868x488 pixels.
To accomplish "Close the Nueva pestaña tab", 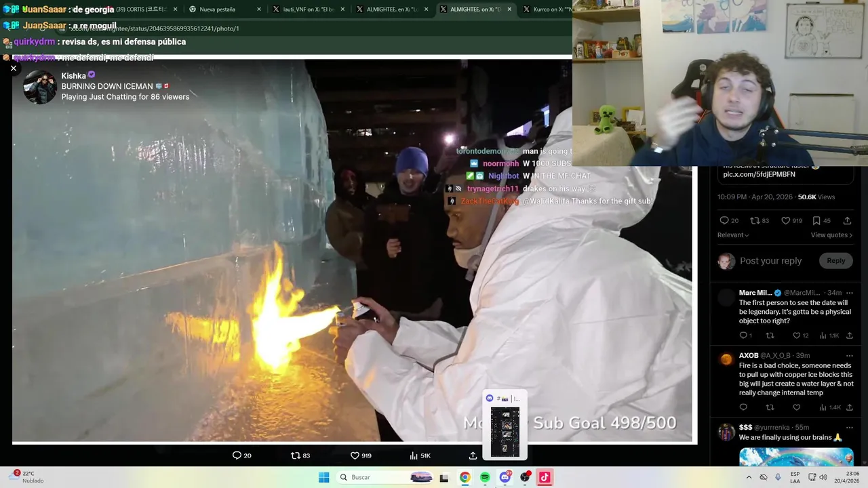I will click(258, 9).
